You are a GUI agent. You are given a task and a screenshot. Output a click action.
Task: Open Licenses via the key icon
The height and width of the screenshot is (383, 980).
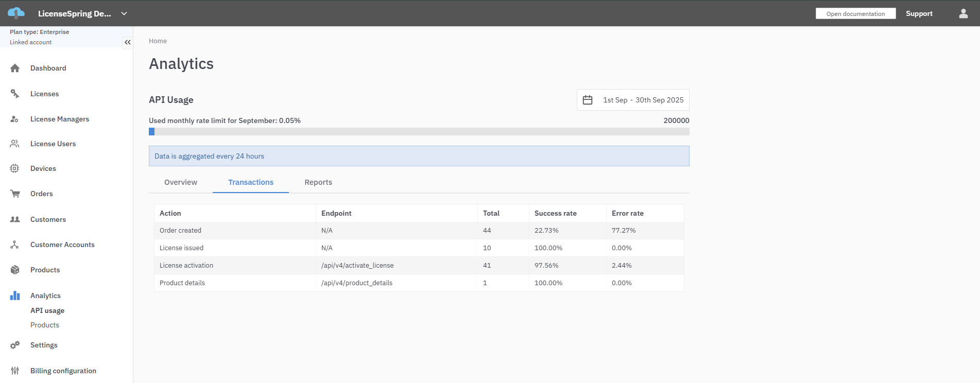[15, 94]
